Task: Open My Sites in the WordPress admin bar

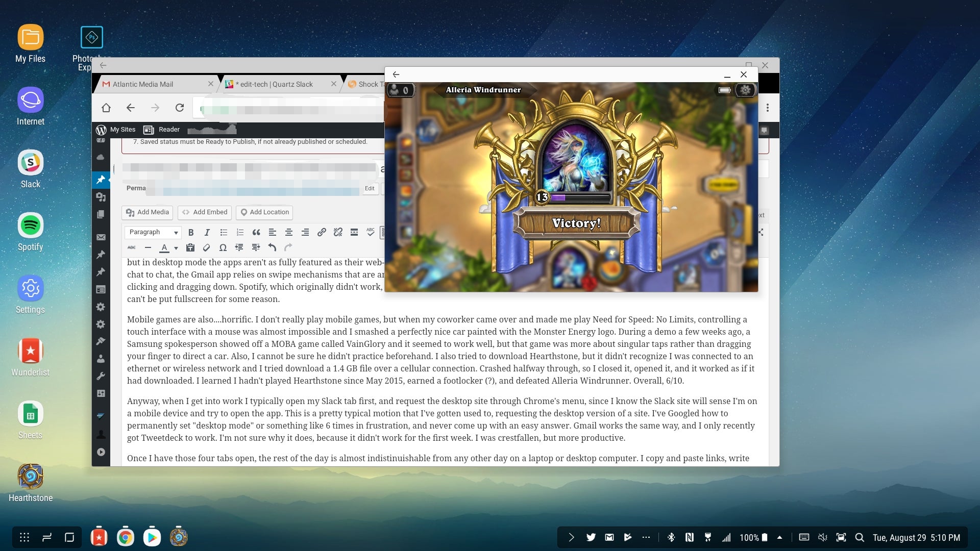Action: [x=116, y=130]
